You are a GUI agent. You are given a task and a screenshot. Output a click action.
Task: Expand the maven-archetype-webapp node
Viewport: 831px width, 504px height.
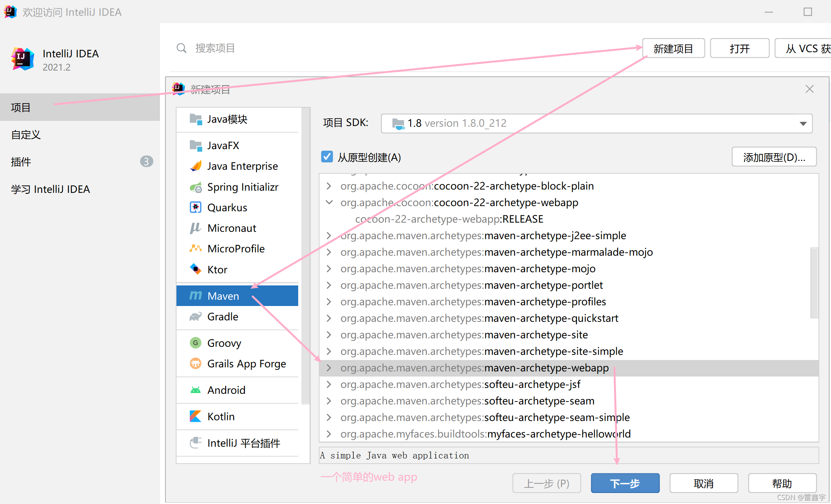tap(329, 368)
